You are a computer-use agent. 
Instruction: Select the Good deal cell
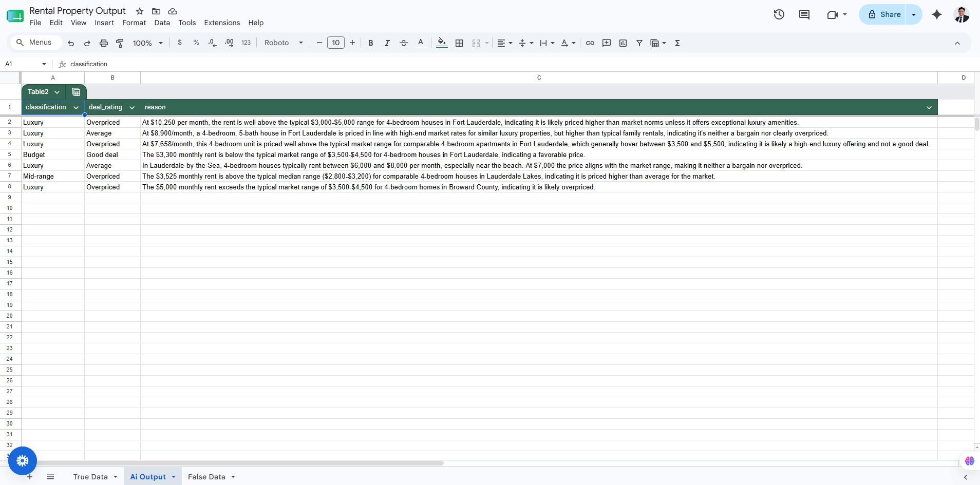(112, 154)
